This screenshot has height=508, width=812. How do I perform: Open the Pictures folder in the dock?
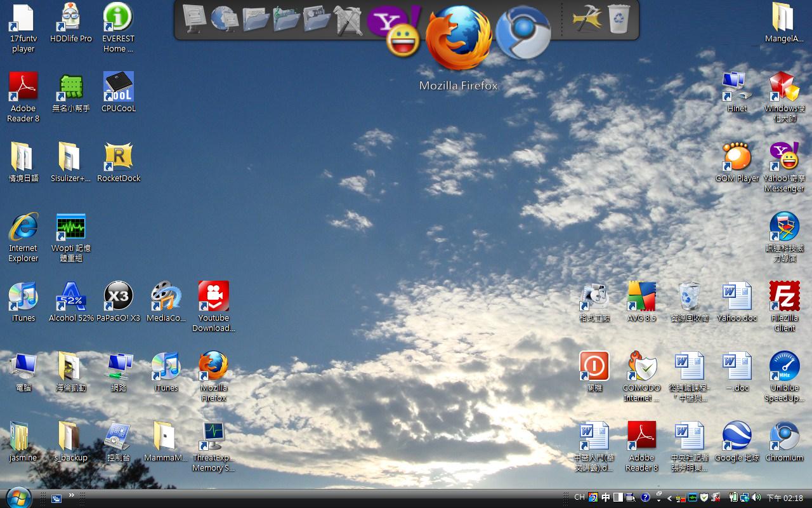[x=317, y=19]
